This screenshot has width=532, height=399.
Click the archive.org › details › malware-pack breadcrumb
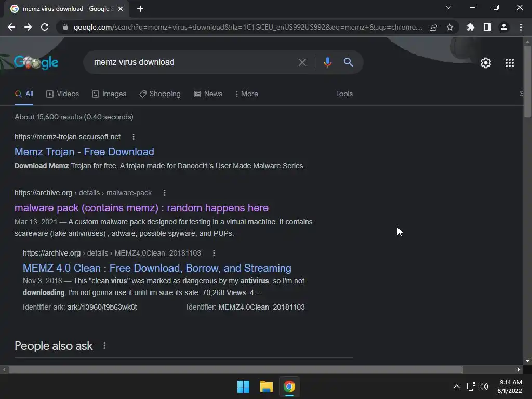(x=83, y=193)
